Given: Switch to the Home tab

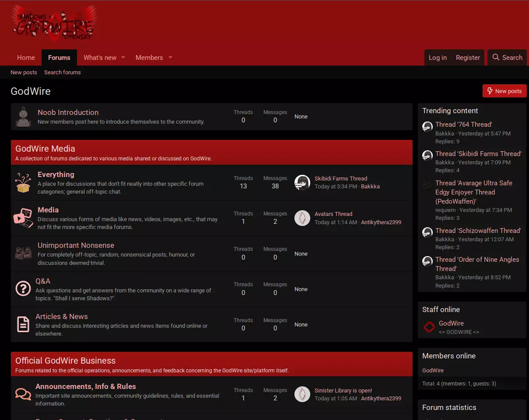Looking at the screenshot, I should point(26,58).
